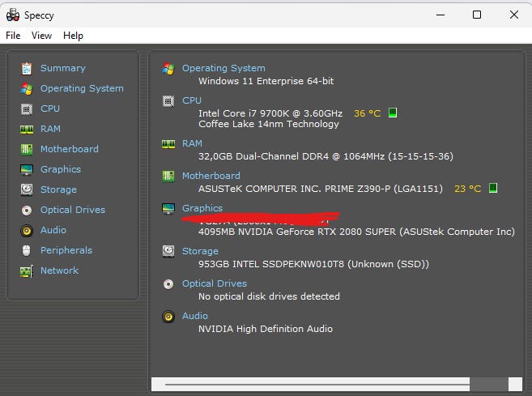This screenshot has width=532, height=396.
Task: Select RAM in the sidebar list
Action: (50, 129)
